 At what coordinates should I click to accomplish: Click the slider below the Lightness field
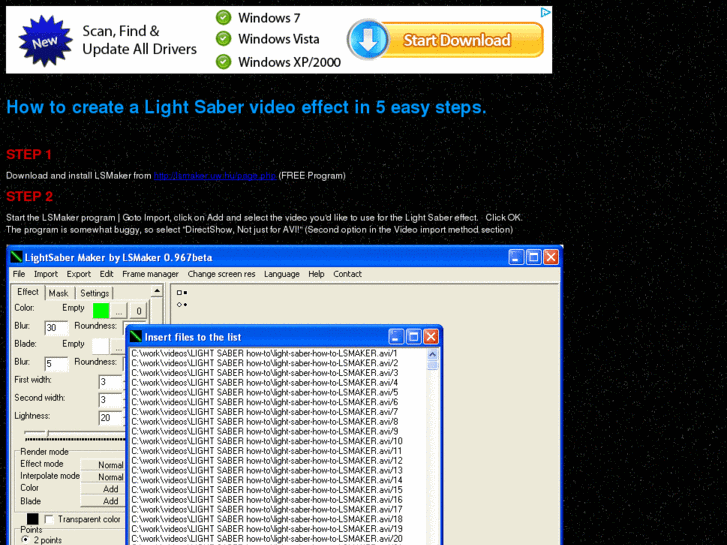pos(74,435)
